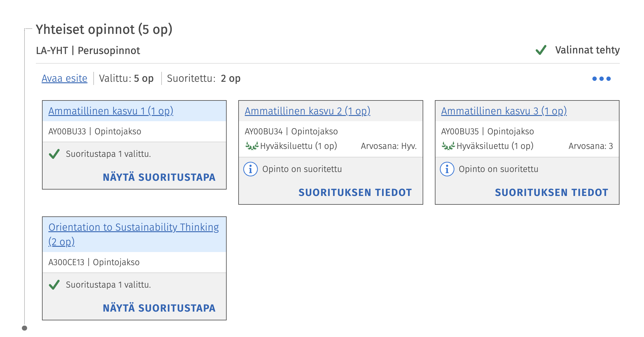Click green checkmark in Orientation to Sustainability card

[x=54, y=285]
